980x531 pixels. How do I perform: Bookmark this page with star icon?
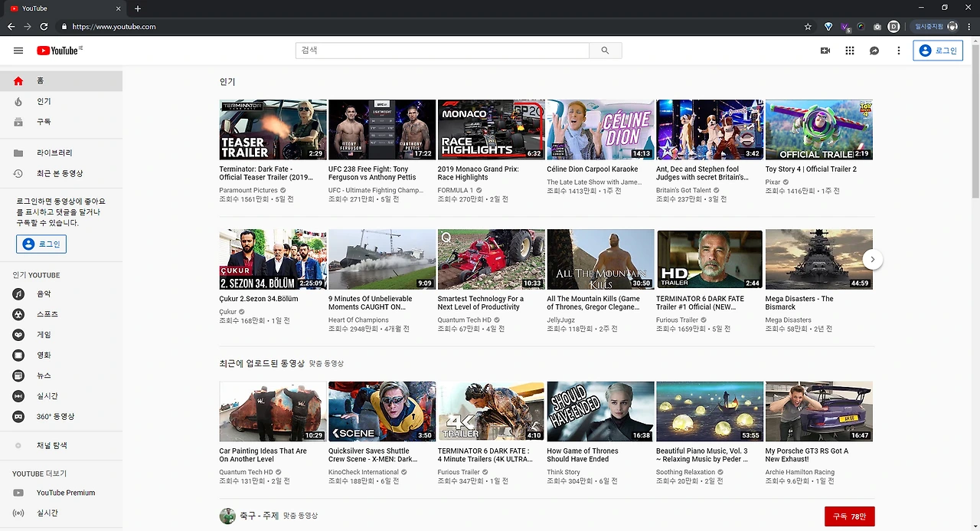(x=808, y=26)
